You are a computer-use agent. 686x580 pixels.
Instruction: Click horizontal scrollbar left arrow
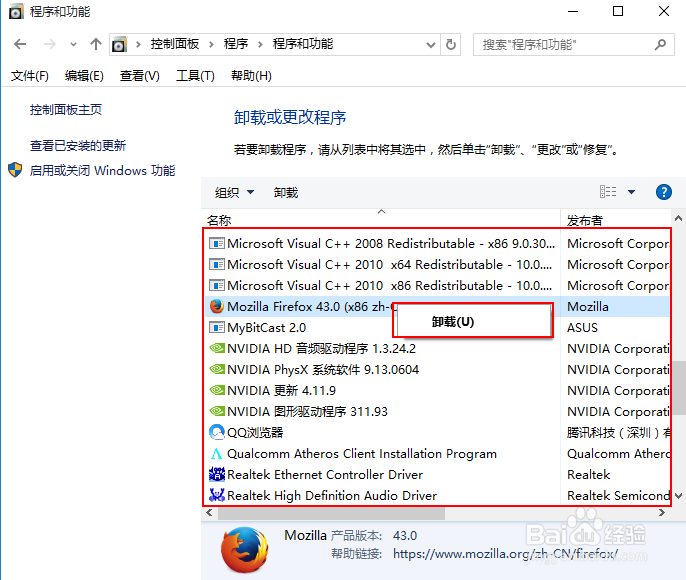(209, 513)
